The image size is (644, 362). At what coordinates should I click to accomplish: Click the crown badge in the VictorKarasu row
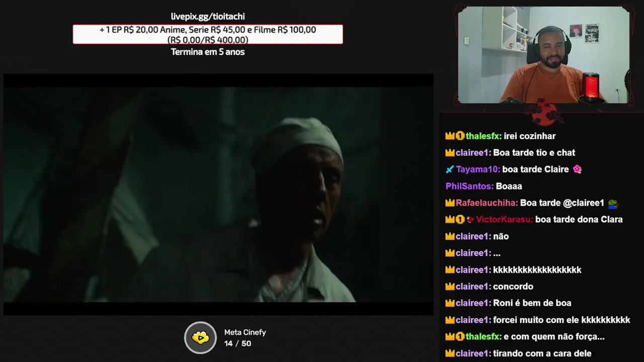(x=450, y=220)
